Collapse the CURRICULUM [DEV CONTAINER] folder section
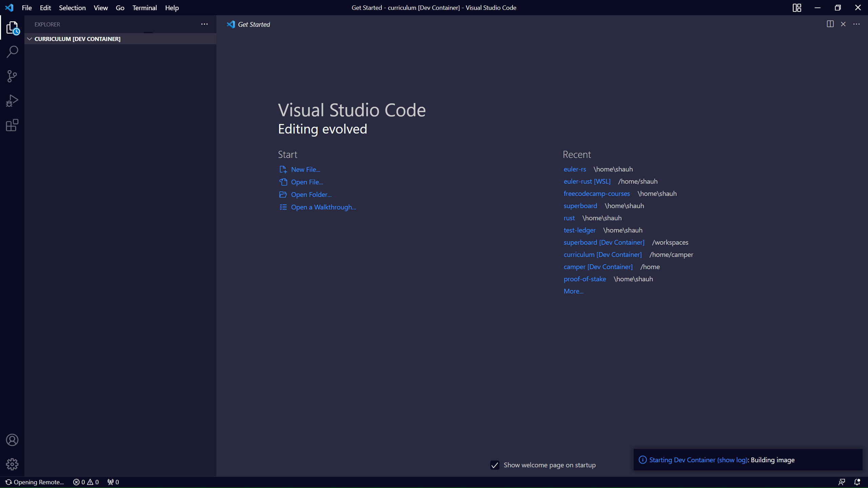 click(120, 39)
